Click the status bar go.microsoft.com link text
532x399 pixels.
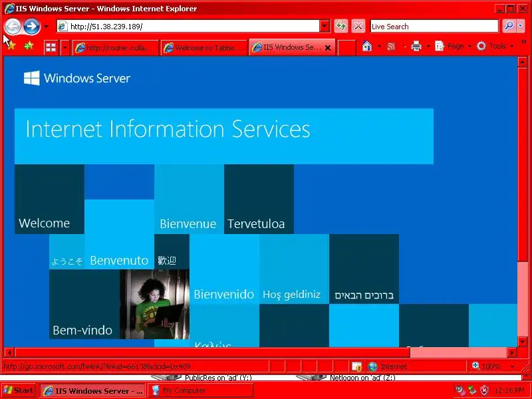97,367
